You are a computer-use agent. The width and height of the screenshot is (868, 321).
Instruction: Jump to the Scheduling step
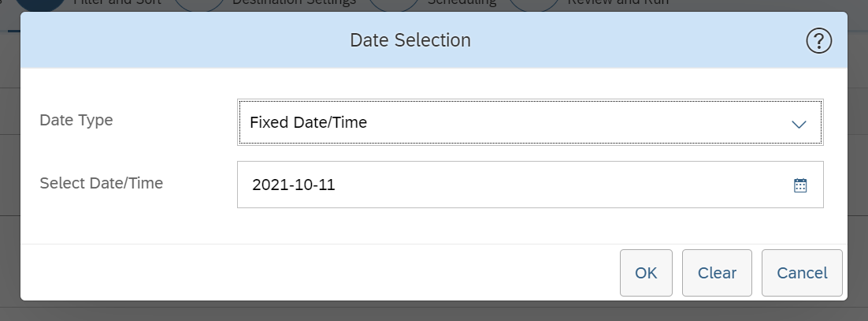click(462, 2)
